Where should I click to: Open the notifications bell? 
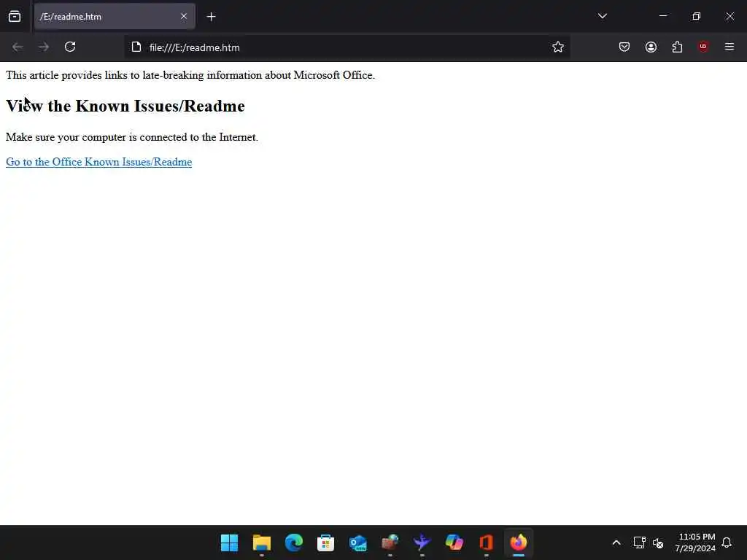[727, 542]
